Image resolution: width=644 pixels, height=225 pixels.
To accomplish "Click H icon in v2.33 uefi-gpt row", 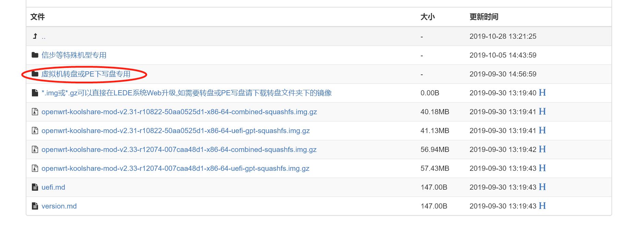I will coord(542,168).
